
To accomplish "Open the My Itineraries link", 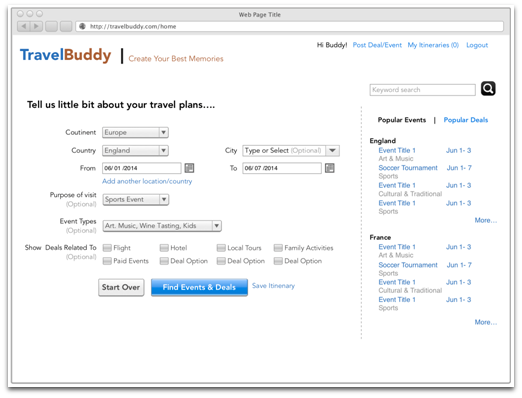I will point(433,45).
